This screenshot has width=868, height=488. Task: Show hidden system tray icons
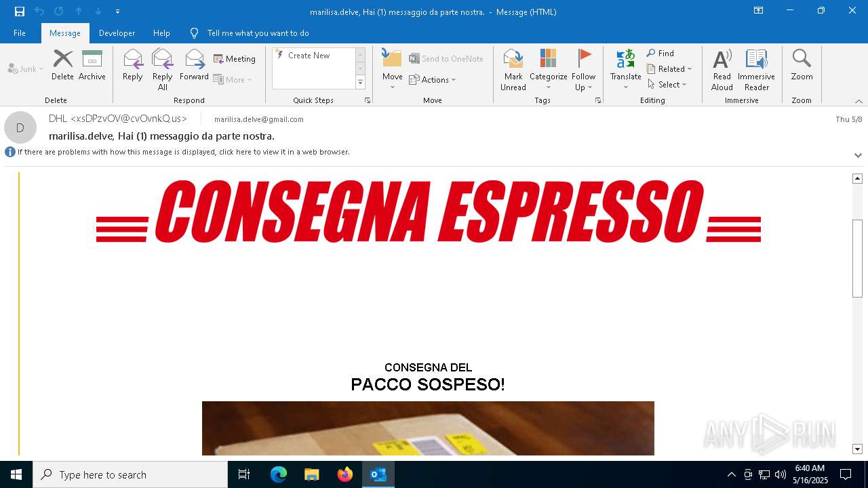point(731,474)
